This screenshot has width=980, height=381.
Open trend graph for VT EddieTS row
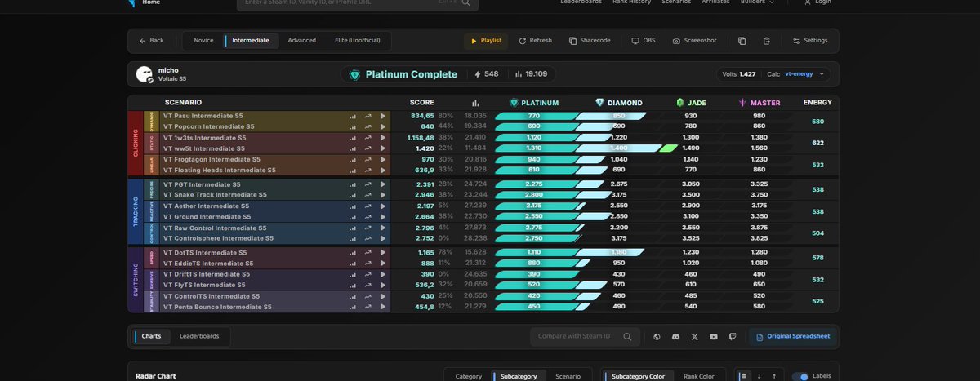click(367, 264)
